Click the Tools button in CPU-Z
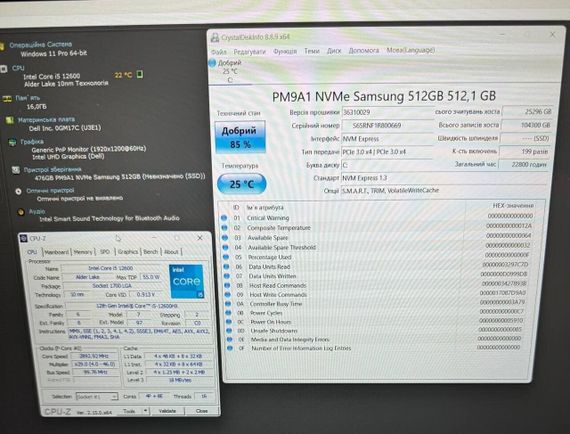570x434 pixels. coord(129,411)
